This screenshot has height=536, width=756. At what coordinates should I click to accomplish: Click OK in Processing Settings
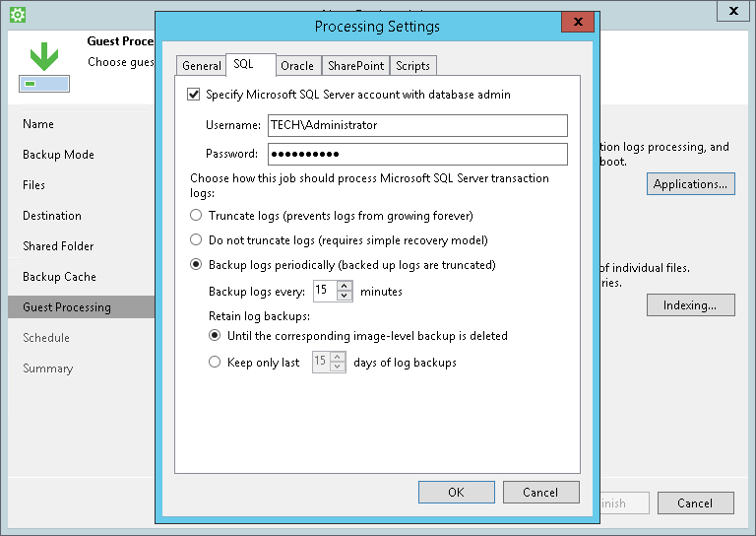coord(456,492)
